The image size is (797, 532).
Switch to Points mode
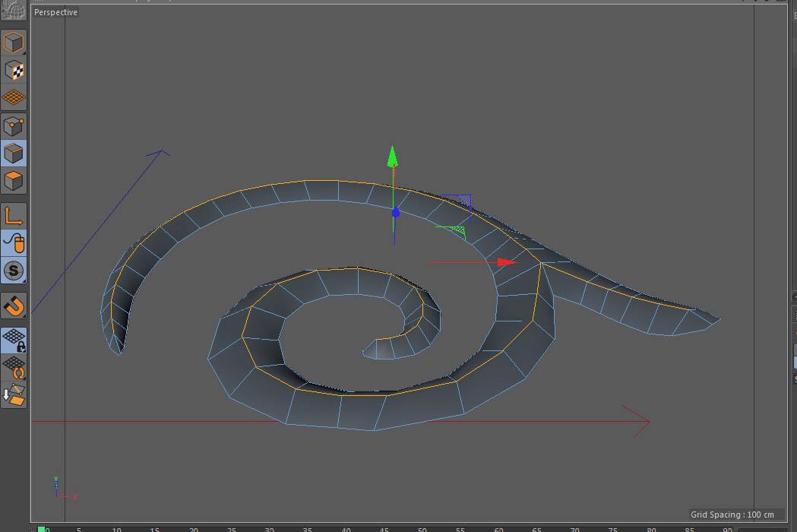click(14, 126)
